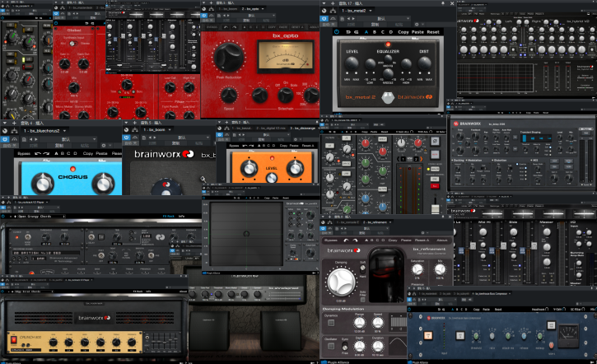
Task: Open routing icon in bx_metal2 window header
Action: [x=333, y=11]
